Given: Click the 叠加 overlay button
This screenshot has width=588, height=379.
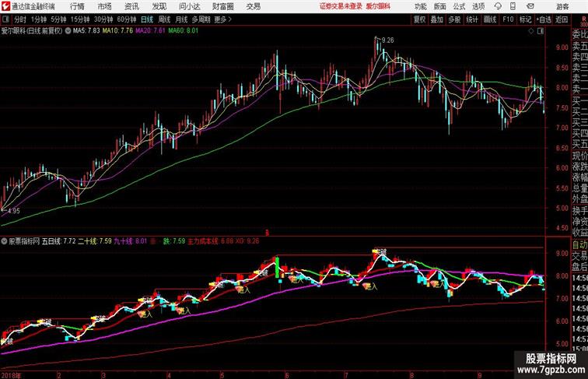Looking at the screenshot, I should point(437,19).
